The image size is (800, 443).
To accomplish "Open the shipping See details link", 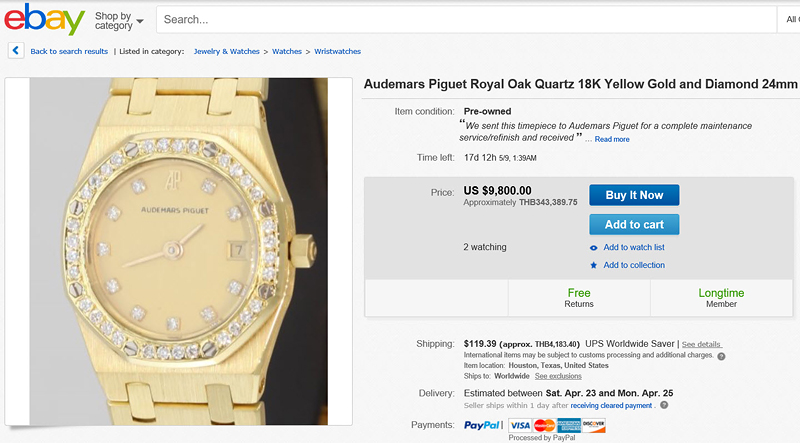I will tap(701, 344).
